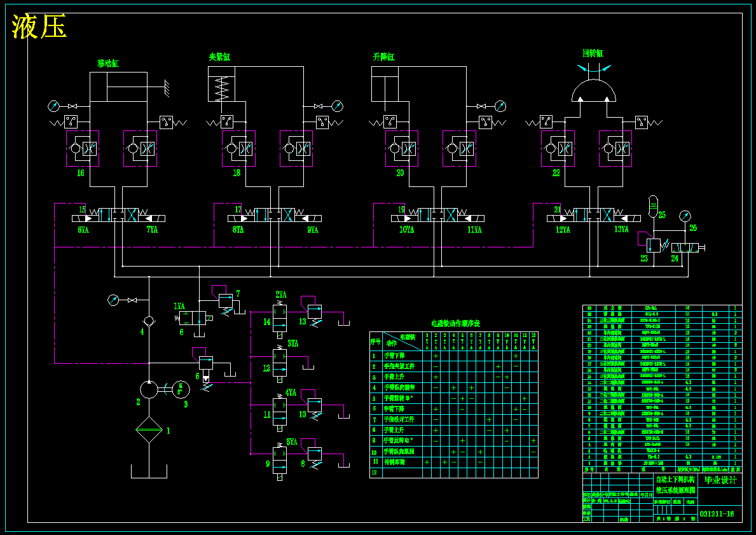
Task: Select the 升降缸 cylinder label
Action: click(384, 57)
